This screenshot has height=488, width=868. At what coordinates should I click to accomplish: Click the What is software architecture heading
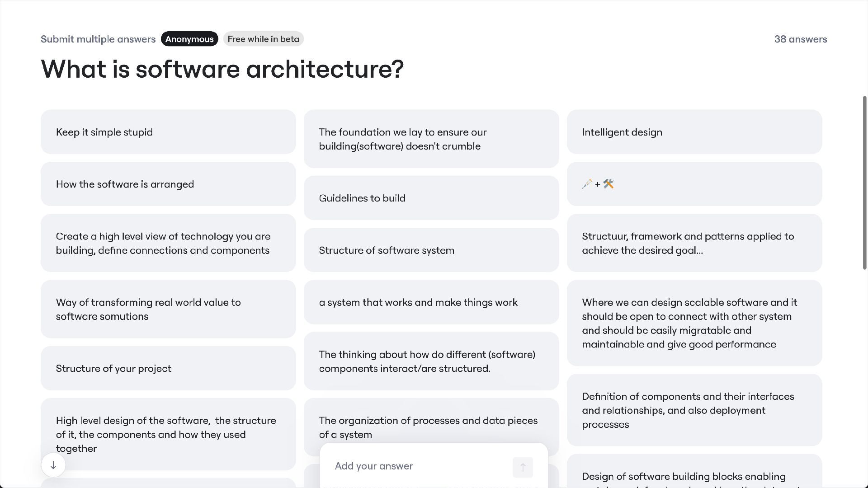click(x=222, y=69)
